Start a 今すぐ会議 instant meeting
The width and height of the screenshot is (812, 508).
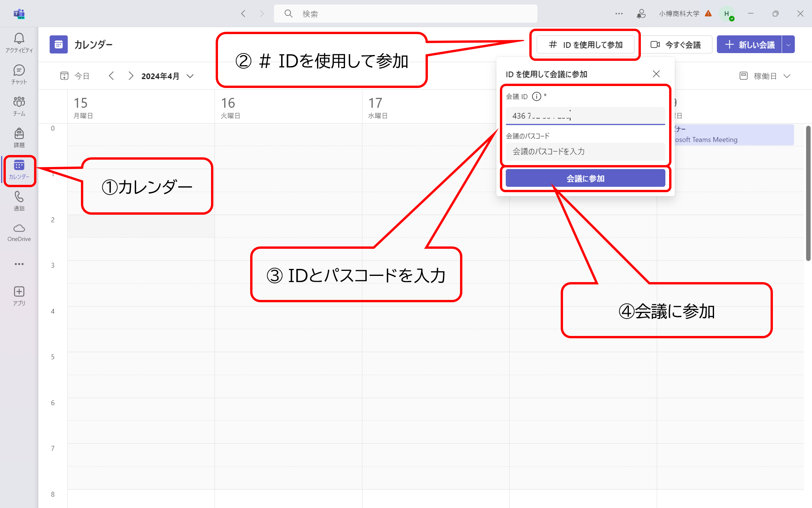point(676,45)
